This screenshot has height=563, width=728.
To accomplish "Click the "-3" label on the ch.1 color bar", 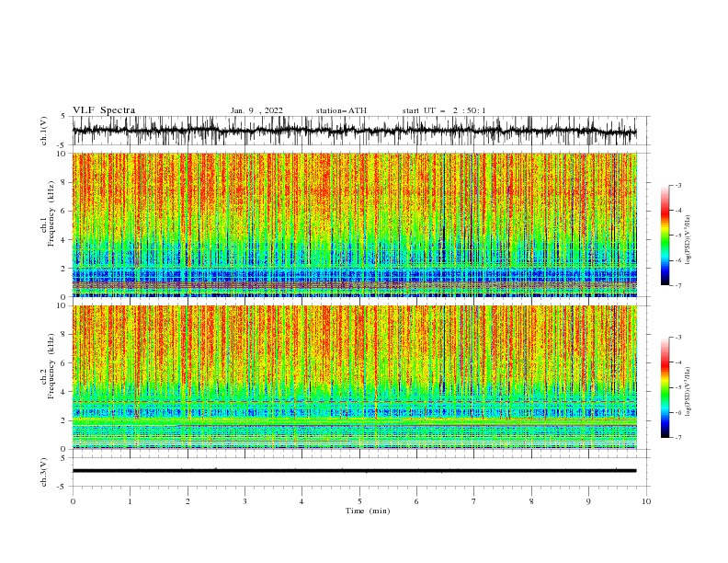I will [x=677, y=185].
